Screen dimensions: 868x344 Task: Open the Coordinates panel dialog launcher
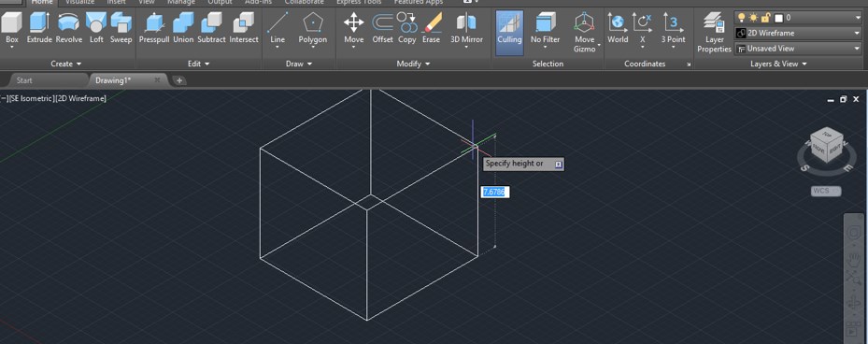point(689,64)
